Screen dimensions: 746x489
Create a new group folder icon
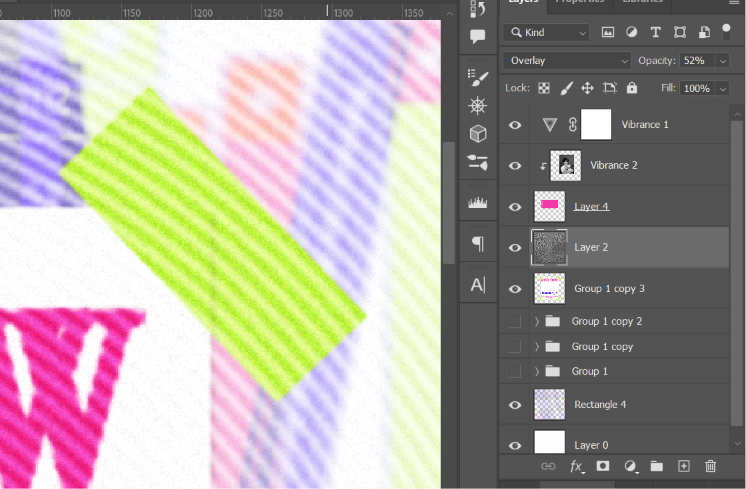(x=657, y=466)
